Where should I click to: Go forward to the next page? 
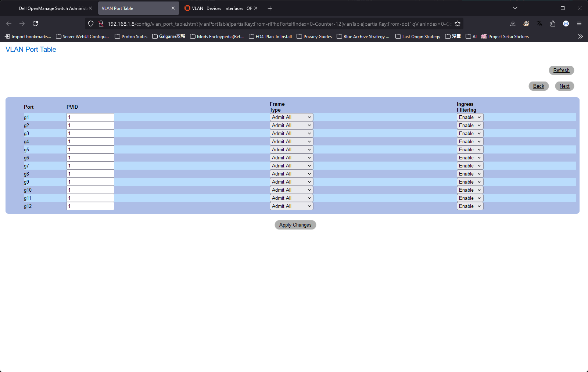[22, 24]
